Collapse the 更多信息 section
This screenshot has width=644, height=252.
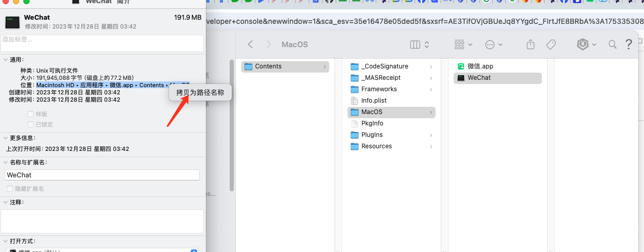5,138
